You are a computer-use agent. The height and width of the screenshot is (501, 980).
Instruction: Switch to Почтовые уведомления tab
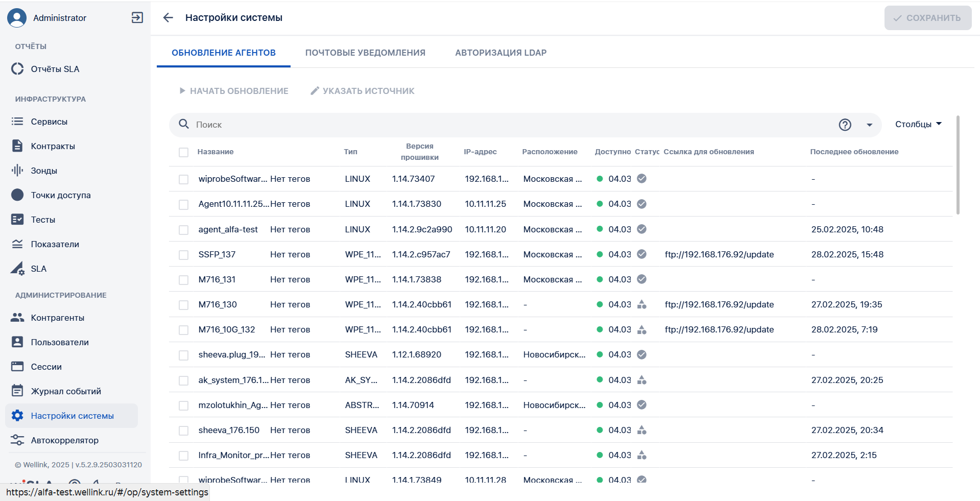coord(365,53)
